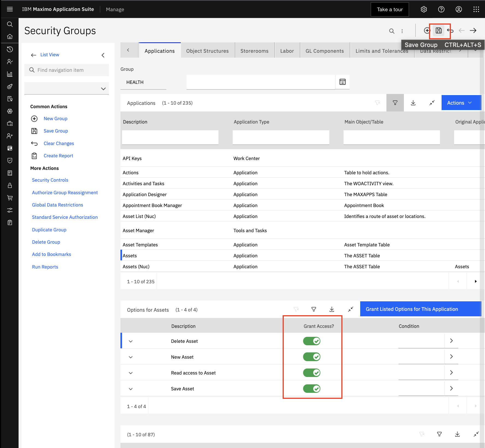Switch to the Labor tab

287,51
